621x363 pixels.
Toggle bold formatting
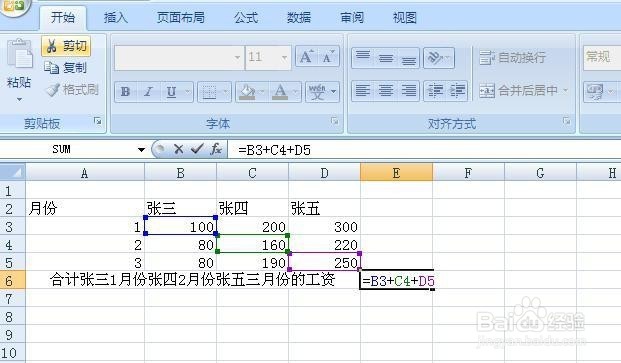126,92
